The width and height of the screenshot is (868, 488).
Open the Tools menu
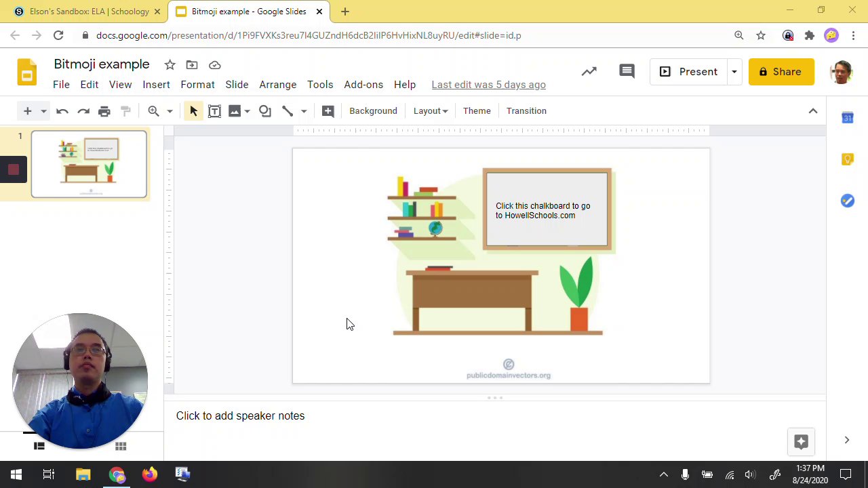[x=320, y=85]
